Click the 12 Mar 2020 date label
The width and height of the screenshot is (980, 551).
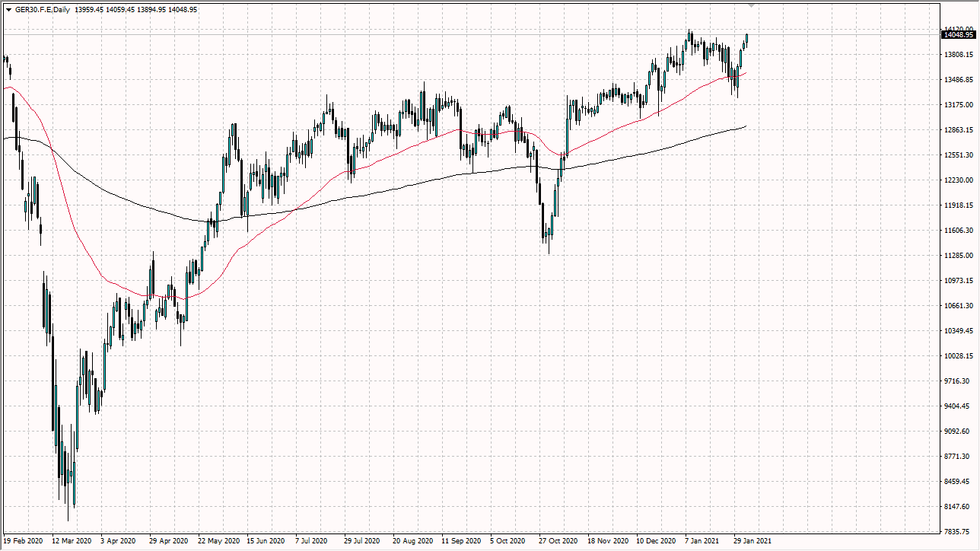72,542
